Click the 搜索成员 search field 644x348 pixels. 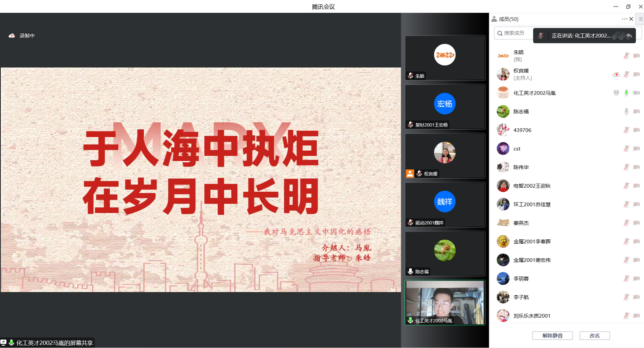pos(514,33)
